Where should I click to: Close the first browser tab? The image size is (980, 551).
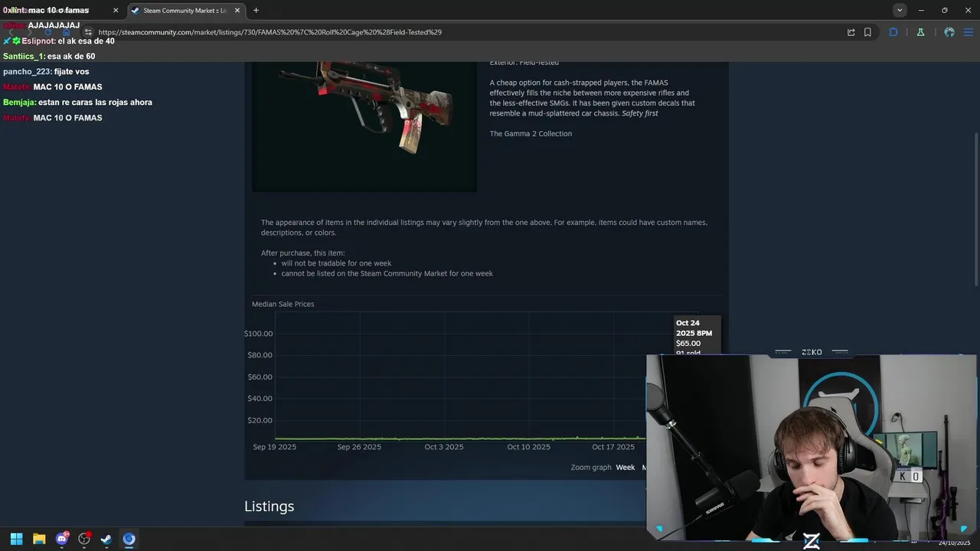116,10
